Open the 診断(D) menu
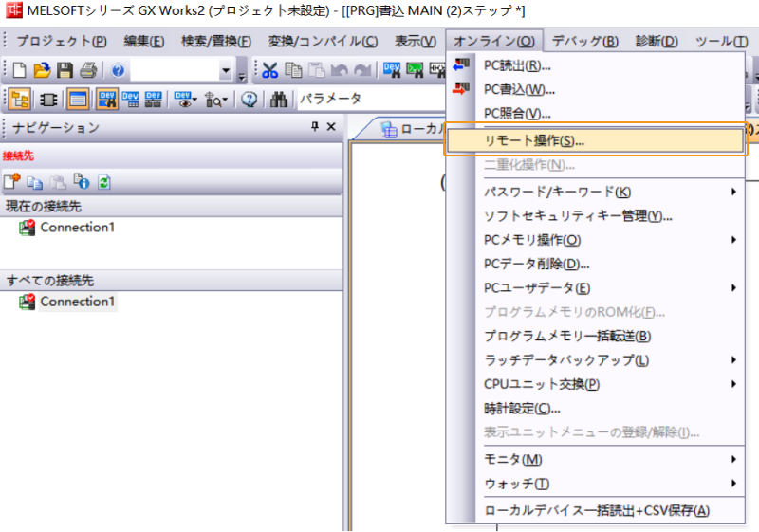The width and height of the screenshot is (759, 532). click(657, 41)
